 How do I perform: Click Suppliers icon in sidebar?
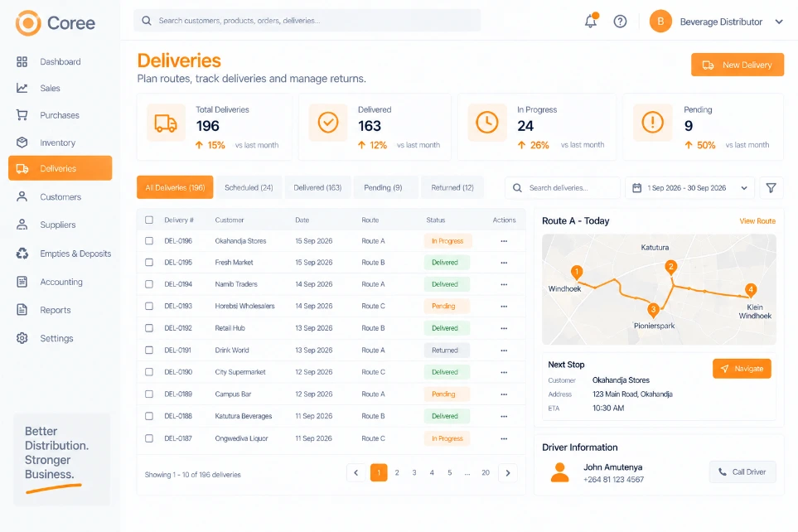pos(22,225)
